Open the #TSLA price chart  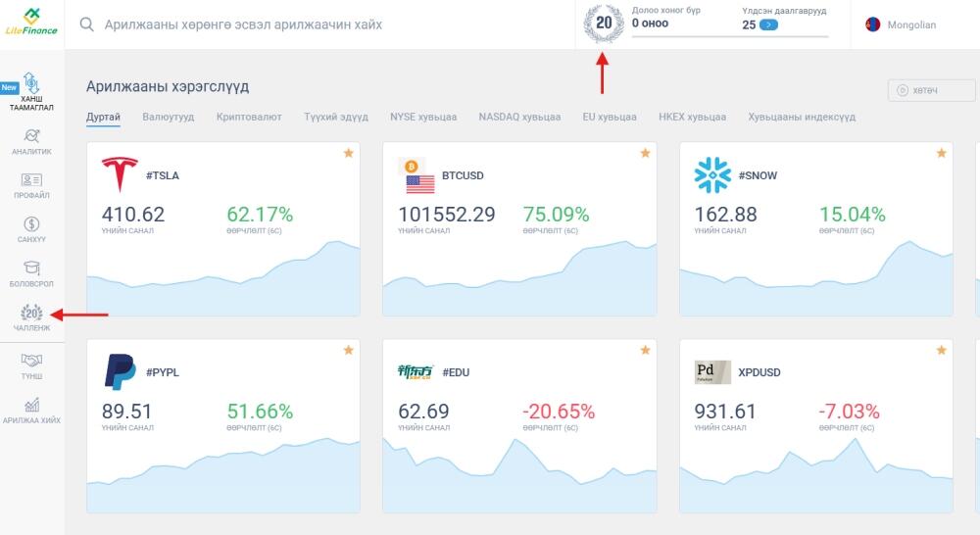(223, 278)
